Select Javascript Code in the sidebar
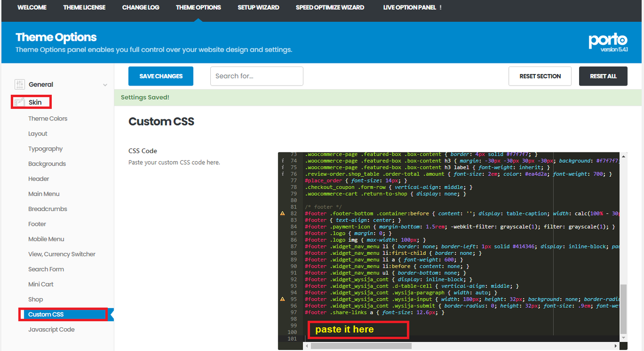Image resolution: width=644 pixels, height=351 pixels. coord(51,330)
